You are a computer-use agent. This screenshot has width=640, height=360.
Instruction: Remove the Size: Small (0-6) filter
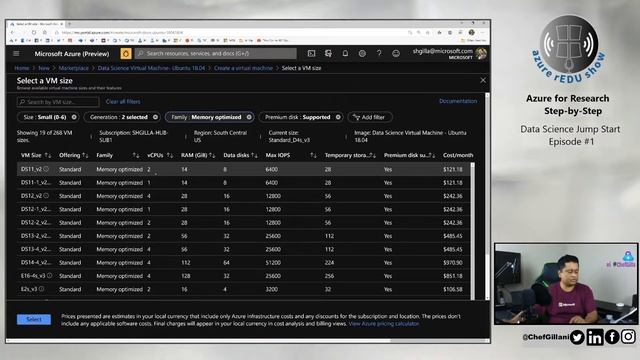(74, 117)
